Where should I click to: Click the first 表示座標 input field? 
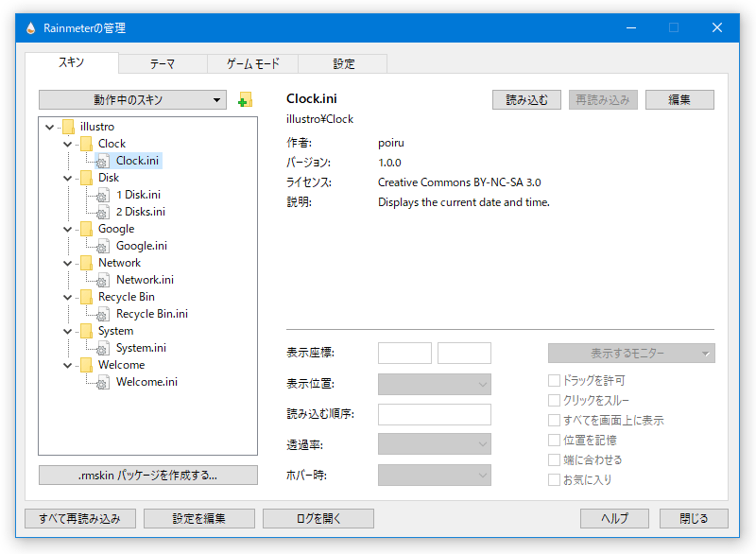404,353
